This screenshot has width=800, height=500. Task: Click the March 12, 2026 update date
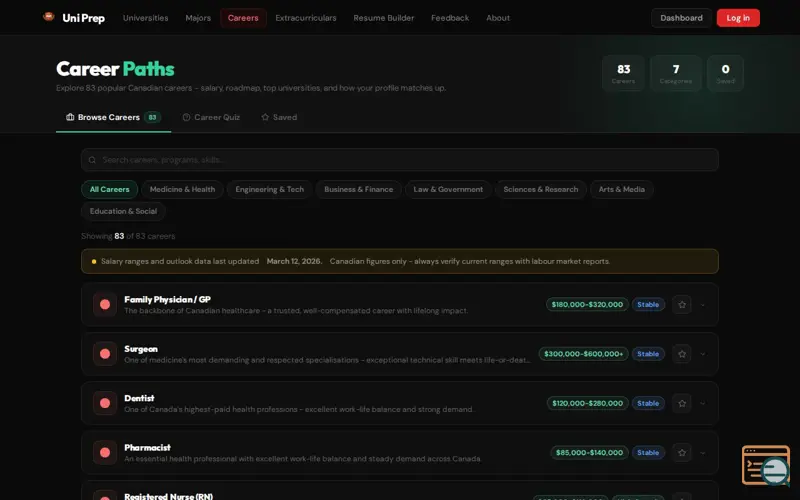tap(294, 261)
